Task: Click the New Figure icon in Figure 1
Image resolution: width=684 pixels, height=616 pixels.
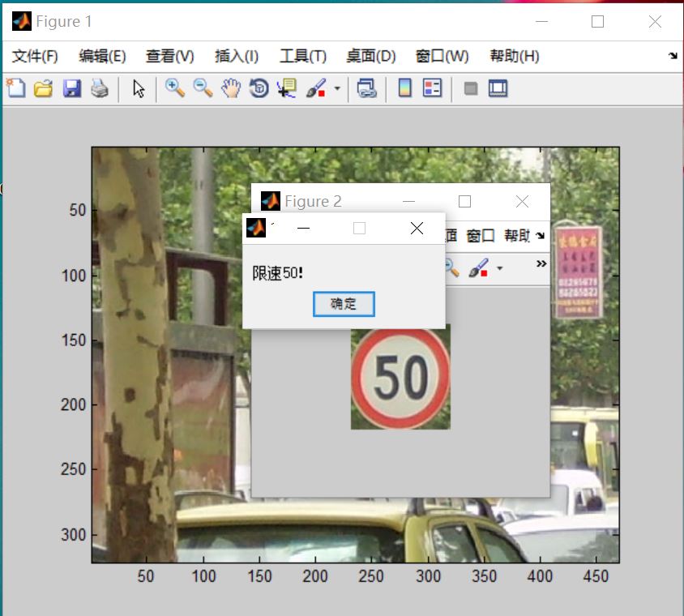Action: 16,88
